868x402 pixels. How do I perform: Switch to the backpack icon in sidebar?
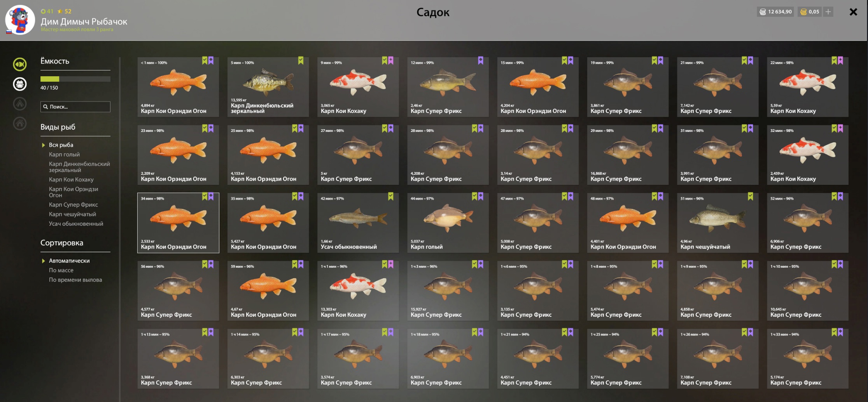tap(20, 84)
